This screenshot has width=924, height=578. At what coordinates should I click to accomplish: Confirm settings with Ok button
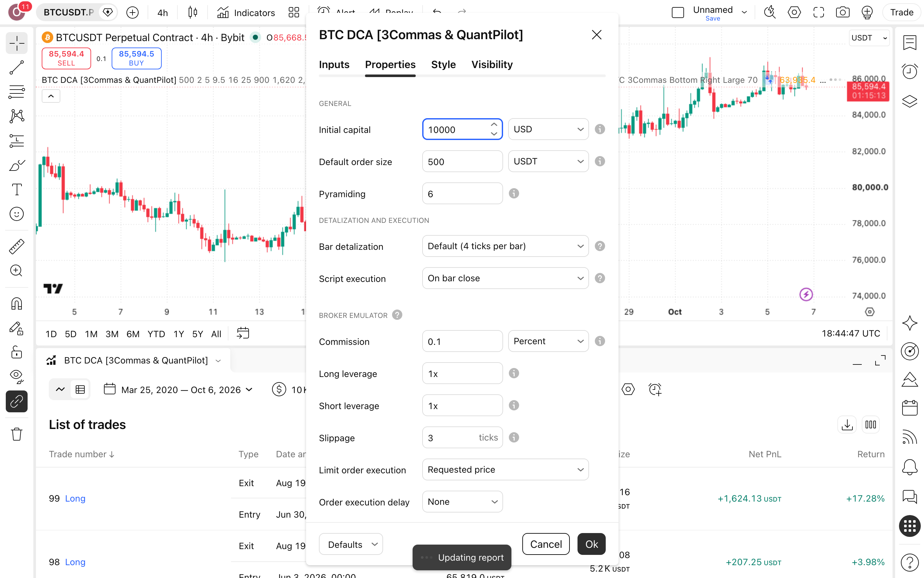(x=591, y=544)
